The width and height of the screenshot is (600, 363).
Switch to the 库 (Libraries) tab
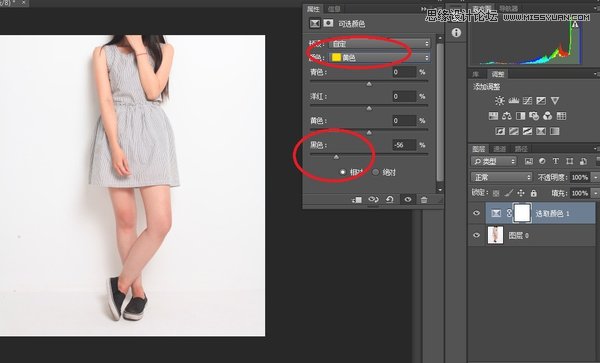[476, 74]
